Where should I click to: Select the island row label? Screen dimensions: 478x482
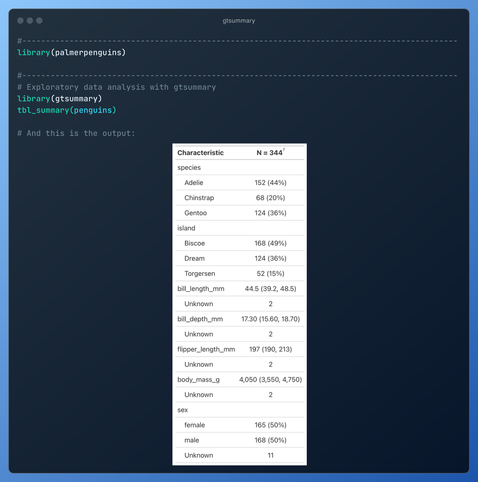(186, 228)
